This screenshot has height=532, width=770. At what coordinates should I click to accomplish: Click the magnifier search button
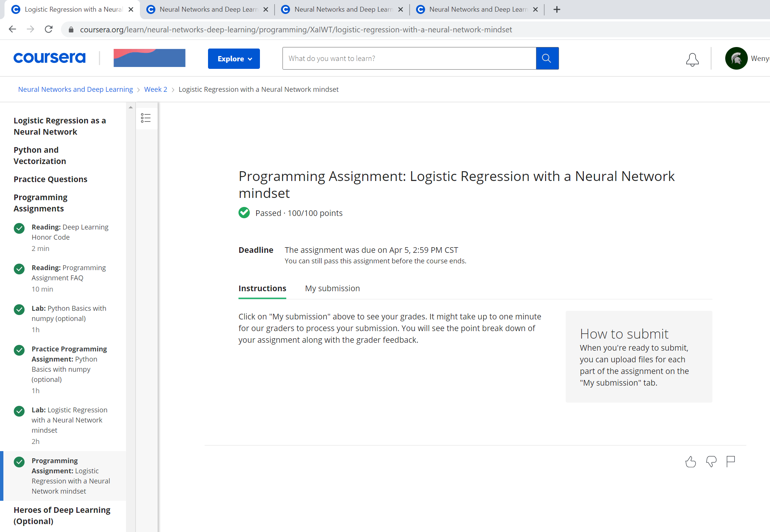(547, 58)
